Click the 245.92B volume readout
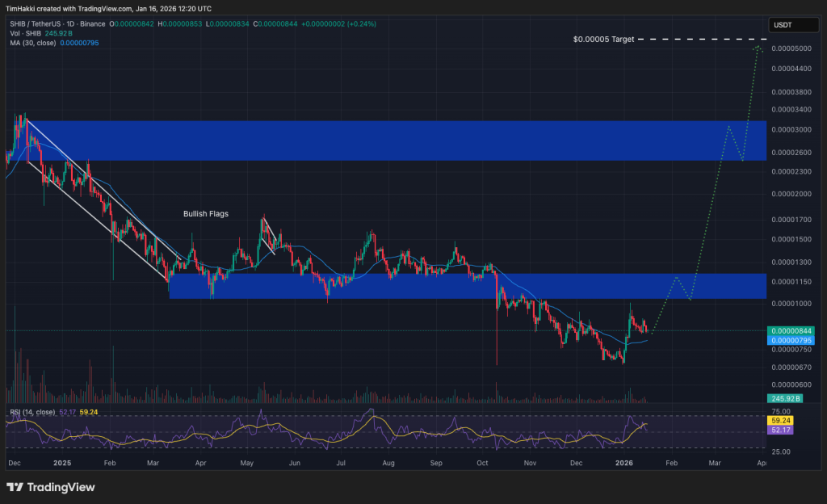This screenshot has height=504, width=827. tap(787, 398)
